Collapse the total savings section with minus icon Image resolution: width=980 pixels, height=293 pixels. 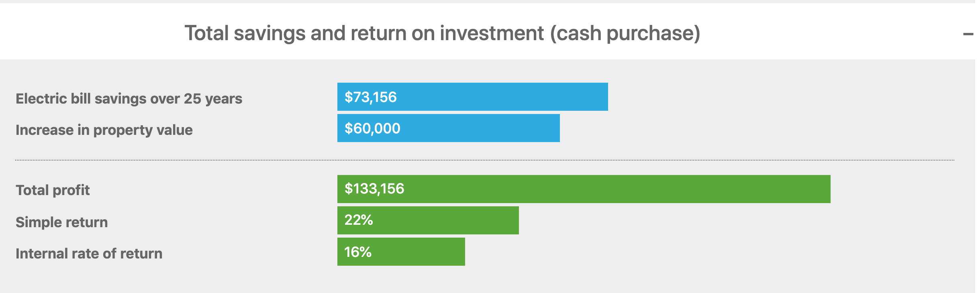(968, 34)
